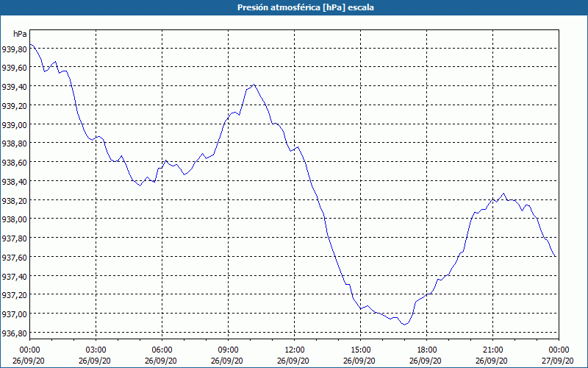Click the 21:00 time label

pyautogui.click(x=492, y=350)
